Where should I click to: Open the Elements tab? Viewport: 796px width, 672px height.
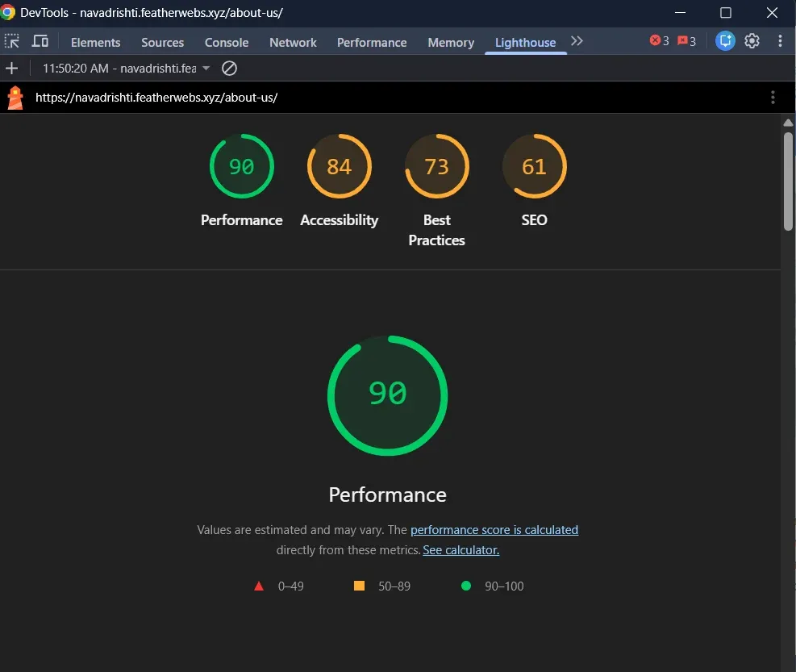[x=95, y=43]
